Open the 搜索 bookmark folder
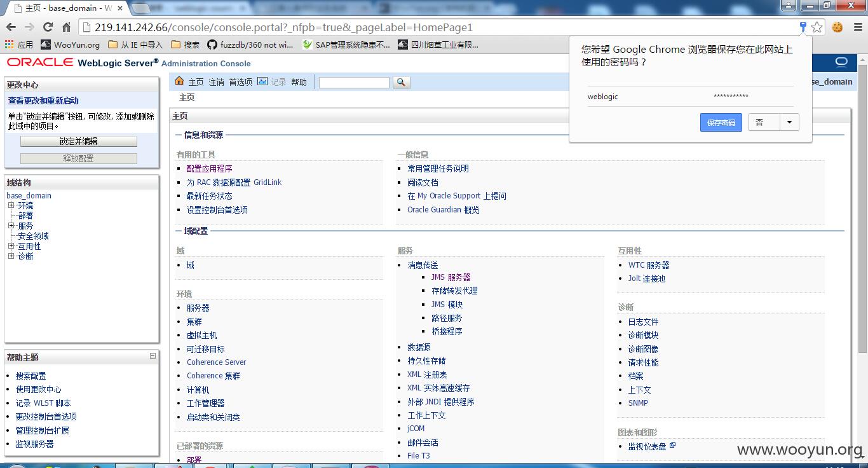The image size is (868, 468). (x=186, y=45)
